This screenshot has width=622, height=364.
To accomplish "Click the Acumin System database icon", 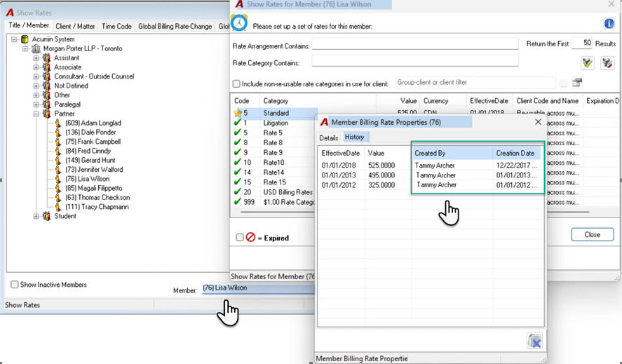I will [25, 39].
